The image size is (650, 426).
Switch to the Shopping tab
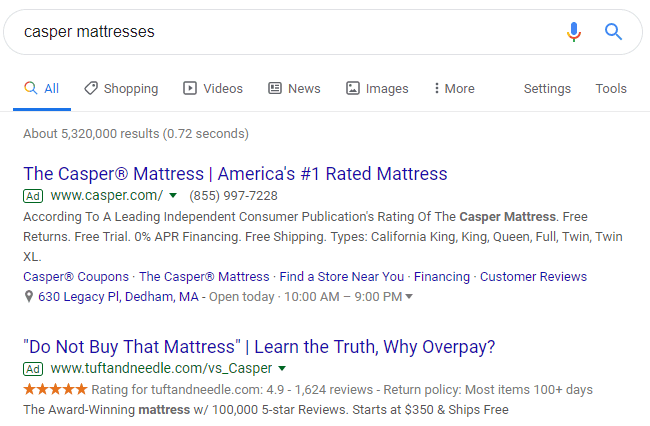121,89
